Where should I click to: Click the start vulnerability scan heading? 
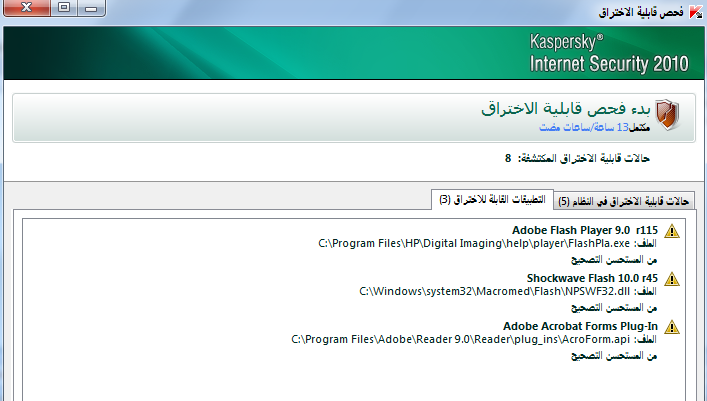(x=566, y=109)
